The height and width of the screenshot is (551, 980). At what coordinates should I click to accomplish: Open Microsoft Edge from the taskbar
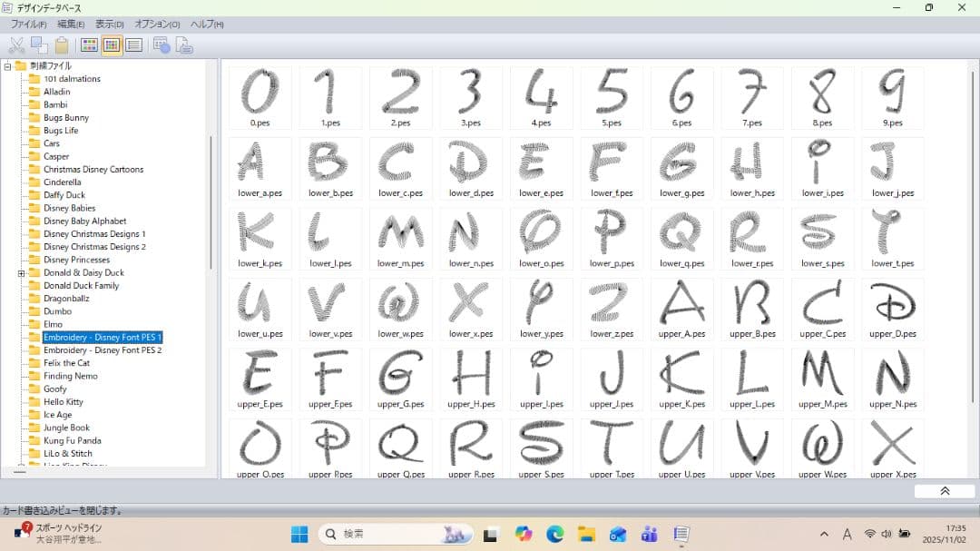coord(554,535)
